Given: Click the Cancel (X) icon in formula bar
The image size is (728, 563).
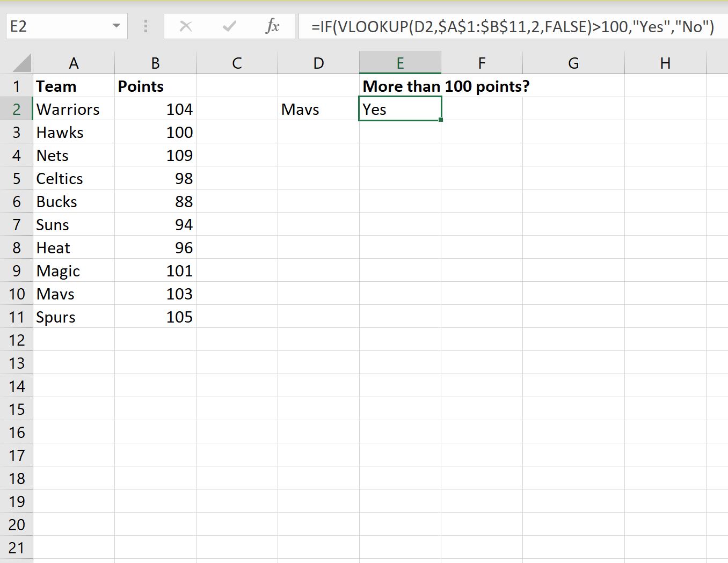Looking at the screenshot, I should click(x=186, y=26).
